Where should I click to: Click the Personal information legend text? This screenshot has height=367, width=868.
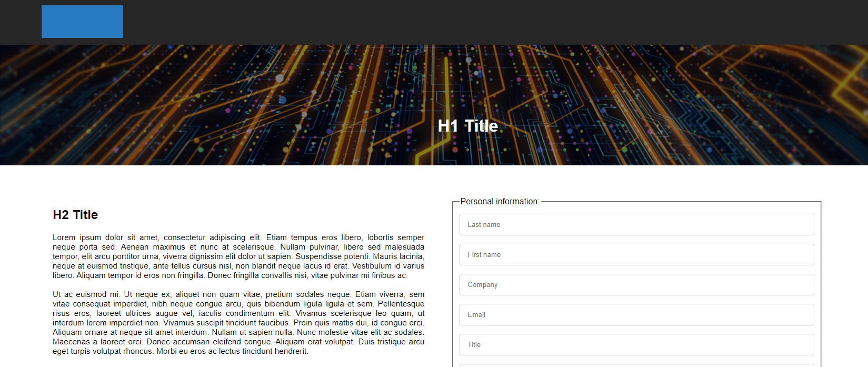[500, 201]
